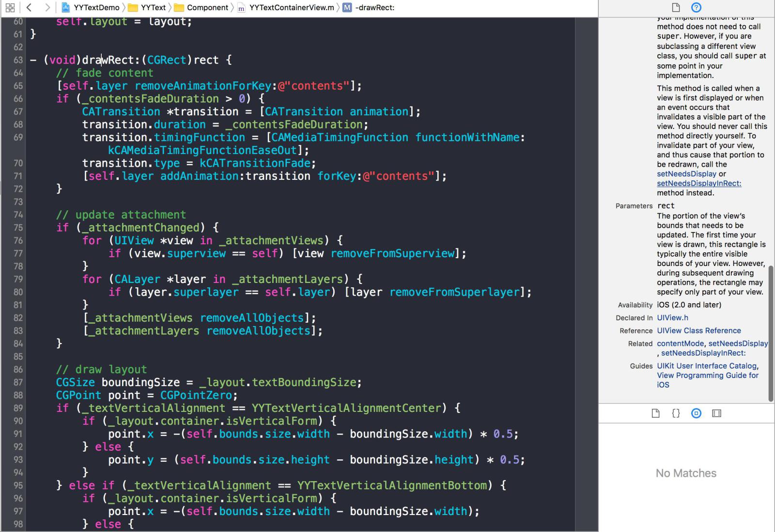775x532 pixels.
Task: Click CAMediaTimingFunction in line 69
Action: tap(340, 138)
